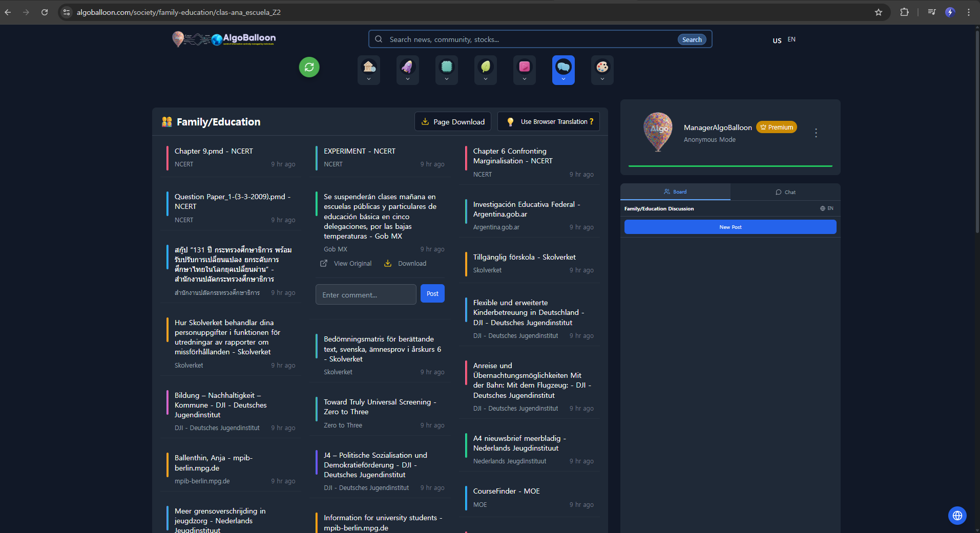The width and height of the screenshot is (980, 533).
Task: Expand the chevron under the bank icon
Action: [x=368, y=78]
